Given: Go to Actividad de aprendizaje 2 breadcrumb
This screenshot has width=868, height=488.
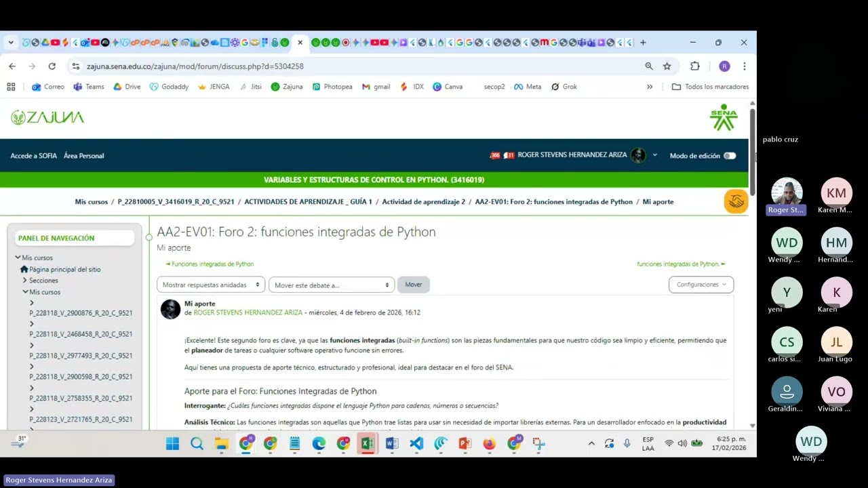Looking at the screenshot, I should [424, 202].
